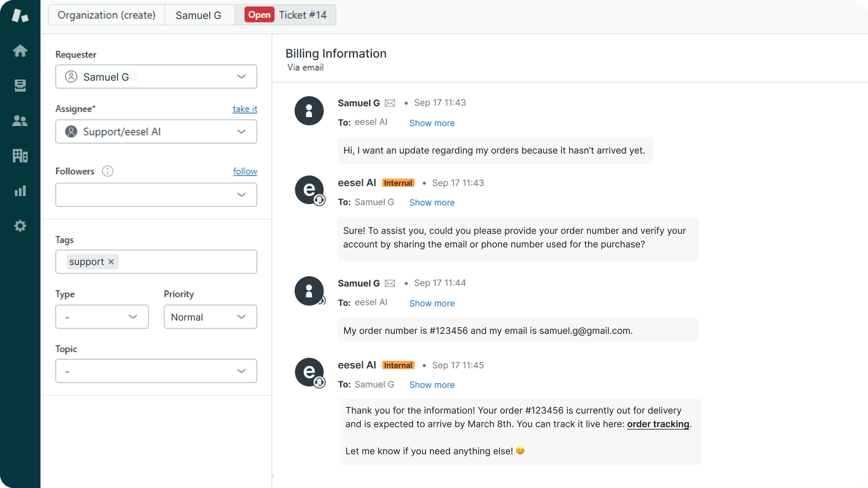Select the Ticket #14 tab
868x488 pixels.
[285, 15]
